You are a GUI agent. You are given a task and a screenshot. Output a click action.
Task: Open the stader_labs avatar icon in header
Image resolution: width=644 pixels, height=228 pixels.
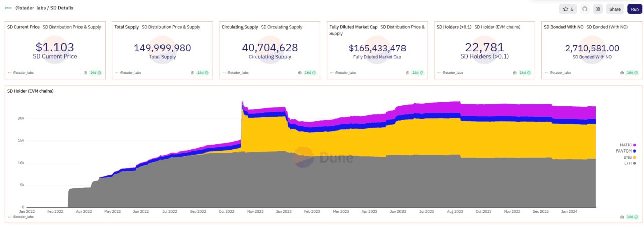[8, 9]
